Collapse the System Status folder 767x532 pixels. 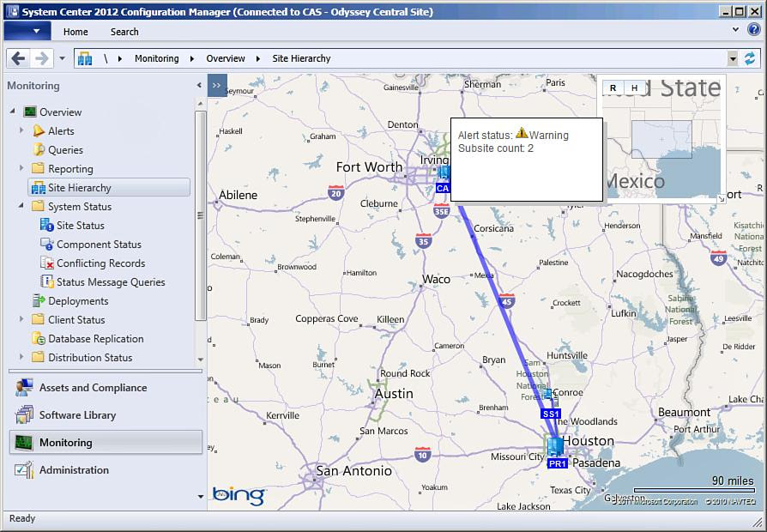pos(21,206)
